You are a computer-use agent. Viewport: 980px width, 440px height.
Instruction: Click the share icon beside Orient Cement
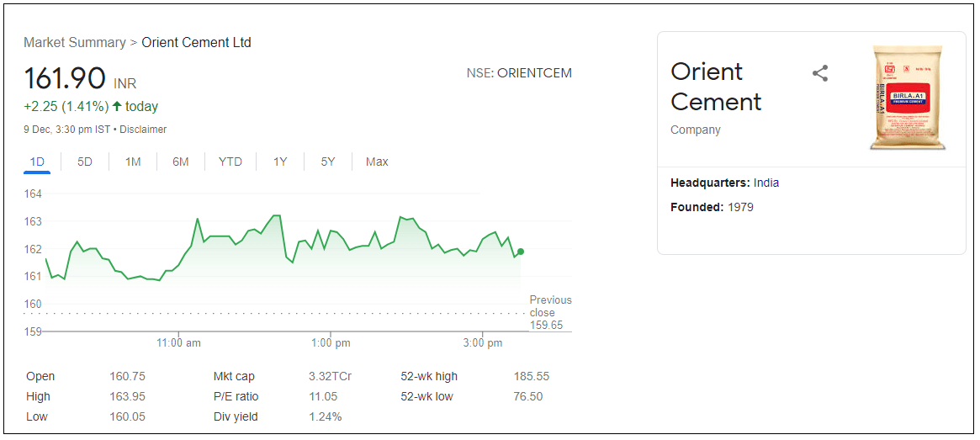click(820, 73)
